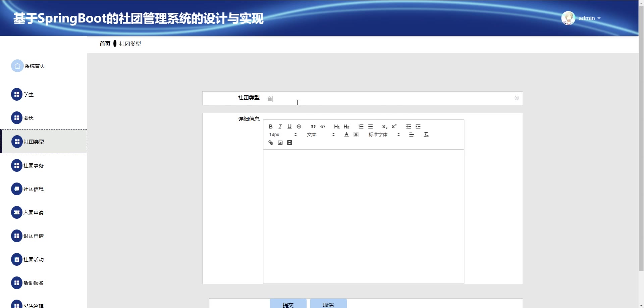Submit the form with 提交 button
Viewport: 644px width, 308px height.
click(x=288, y=303)
